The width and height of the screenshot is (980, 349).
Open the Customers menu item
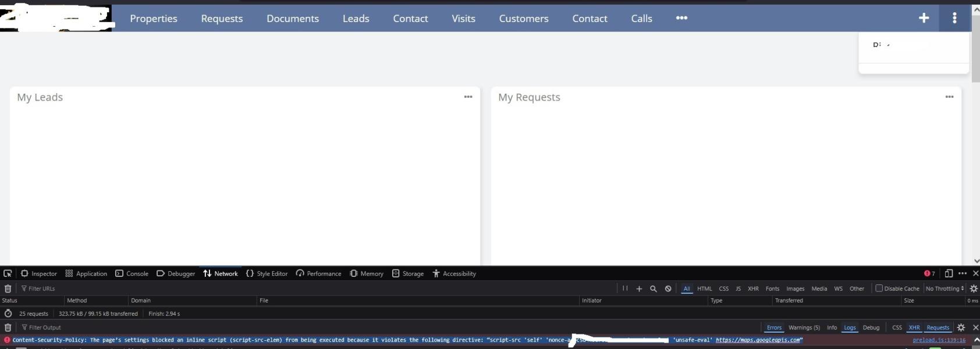[523, 19]
